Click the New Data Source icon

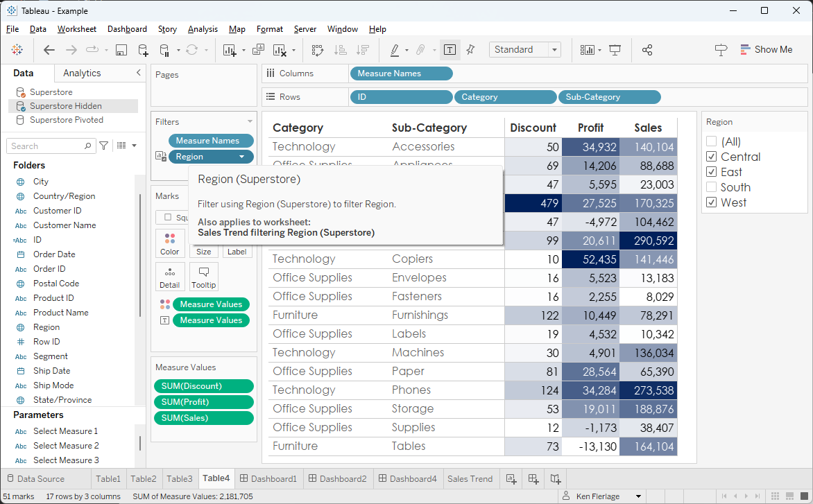click(x=143, y=50)
